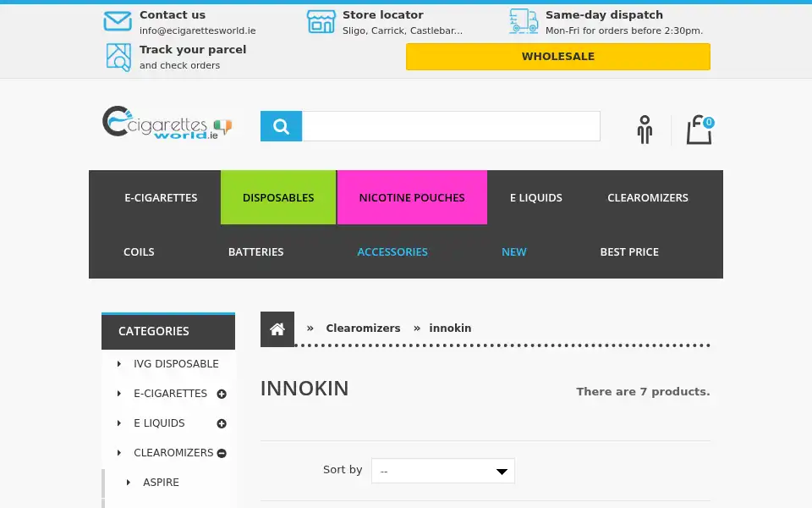Click the Track your parcel map icon

pos(118,57)
